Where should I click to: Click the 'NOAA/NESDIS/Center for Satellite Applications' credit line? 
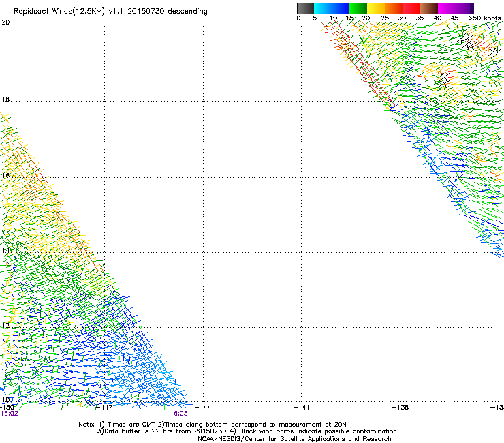pos(294,439)
